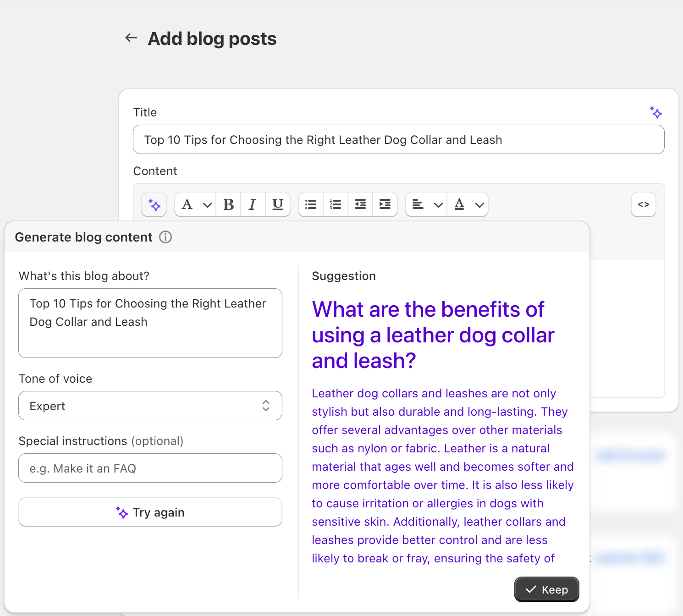Click the Try again button
The width and height of the screenshot is (683, 616).
(150, 512)
